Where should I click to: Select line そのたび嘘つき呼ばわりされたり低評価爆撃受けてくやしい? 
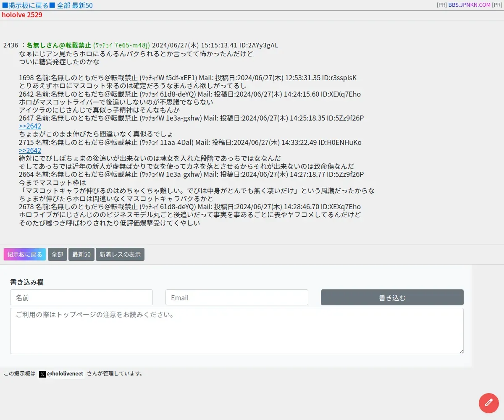click(109, 223)
